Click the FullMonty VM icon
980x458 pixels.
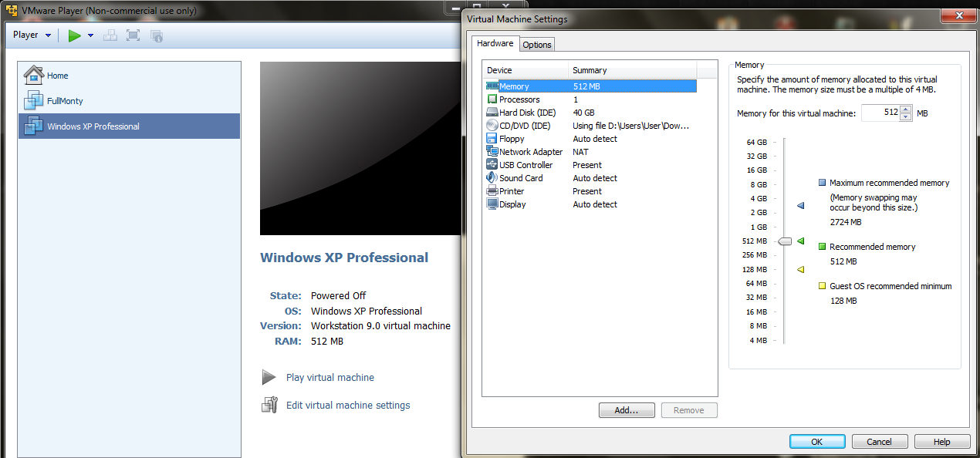tap(33, 100)
